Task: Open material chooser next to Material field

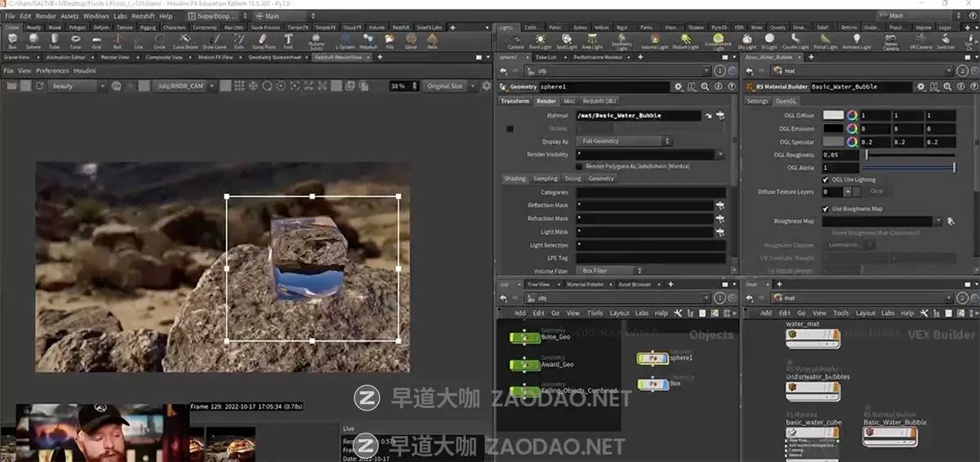Action: [x=721, y=116]
